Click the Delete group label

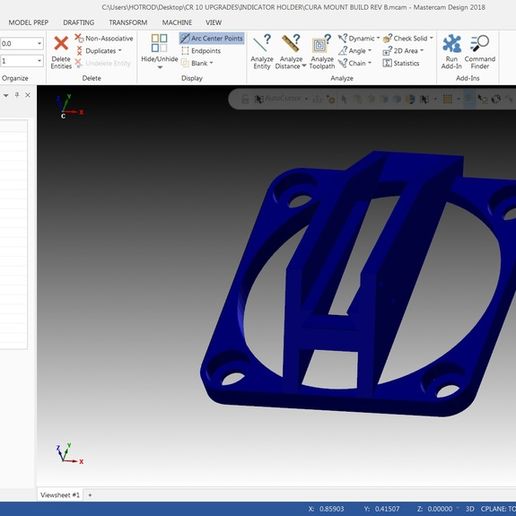point(92,78)
